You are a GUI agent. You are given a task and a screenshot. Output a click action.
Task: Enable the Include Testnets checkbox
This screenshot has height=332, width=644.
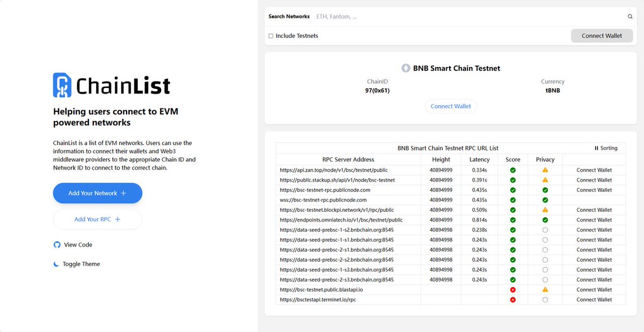click(271, 36)
